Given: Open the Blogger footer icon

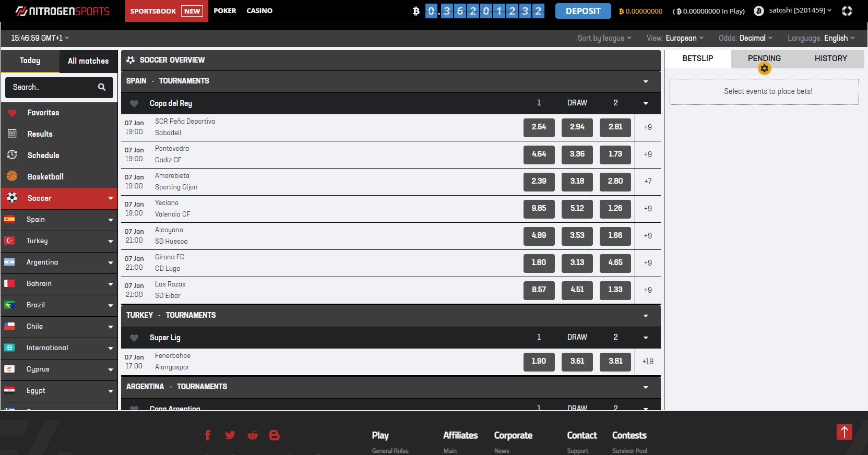Looking at the screenshot, I should pyautogui.click(x=275, y=435).
